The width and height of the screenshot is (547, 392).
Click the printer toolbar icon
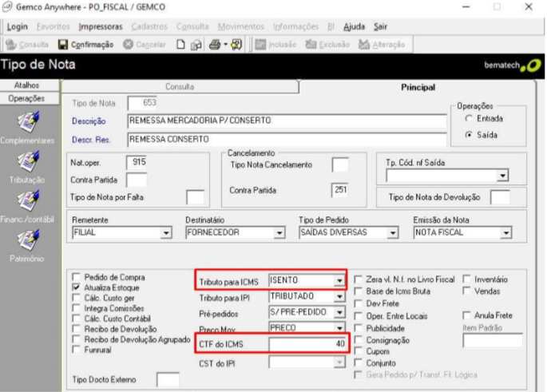click(x=215, y=45)
